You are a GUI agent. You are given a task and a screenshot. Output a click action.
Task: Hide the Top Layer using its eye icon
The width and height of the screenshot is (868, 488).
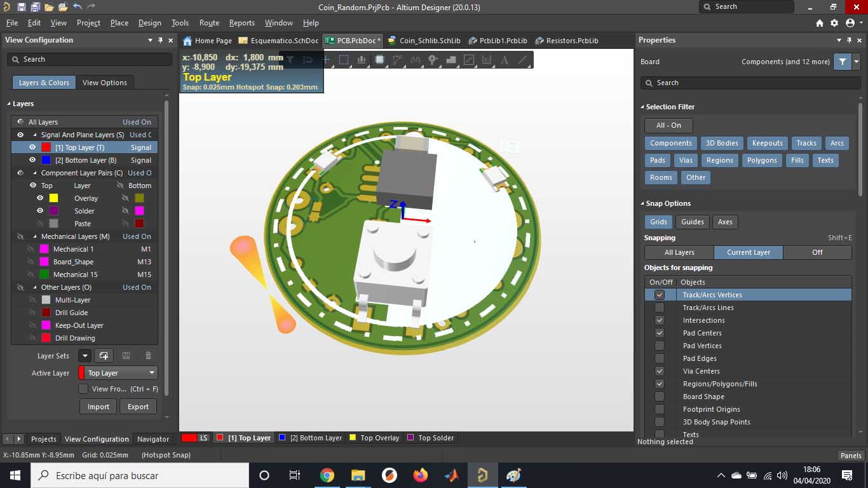click(x=32, y=147)
